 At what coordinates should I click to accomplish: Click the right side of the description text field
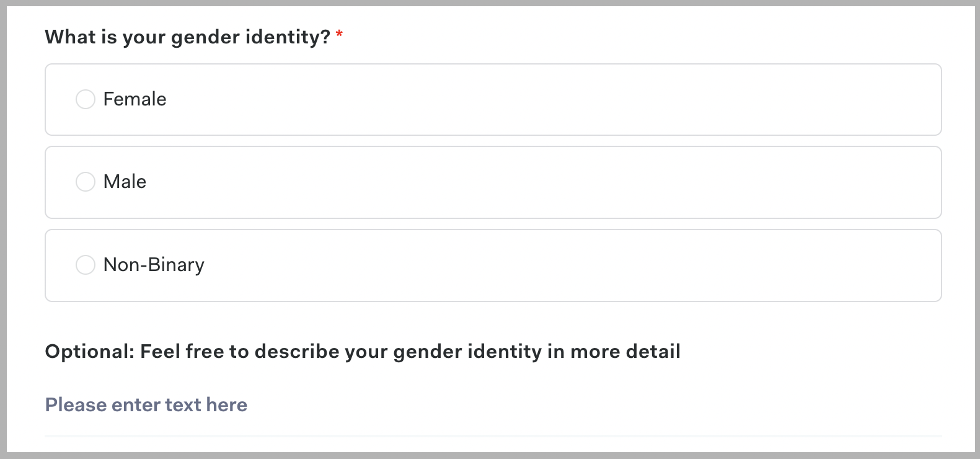[x=868, y=405]
